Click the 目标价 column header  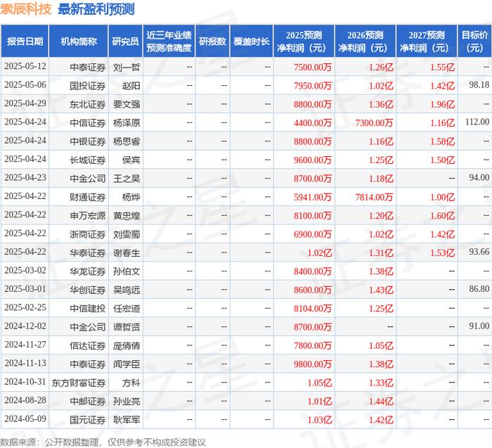pyautogui.click(x=474, y=41)
